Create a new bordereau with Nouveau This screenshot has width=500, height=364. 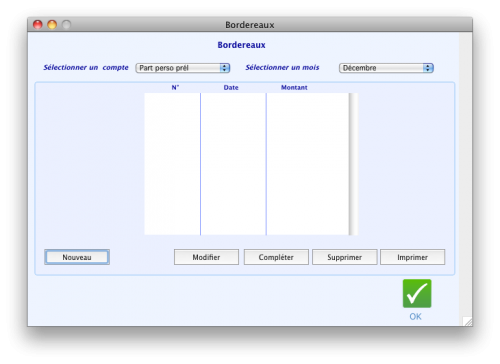(x=77, y=257)
